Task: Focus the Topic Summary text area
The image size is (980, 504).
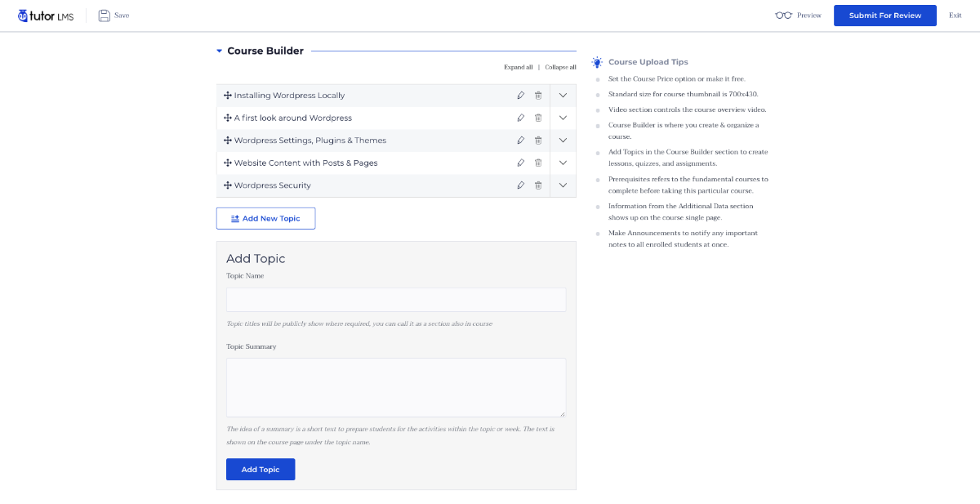Action: click(396, 388)
